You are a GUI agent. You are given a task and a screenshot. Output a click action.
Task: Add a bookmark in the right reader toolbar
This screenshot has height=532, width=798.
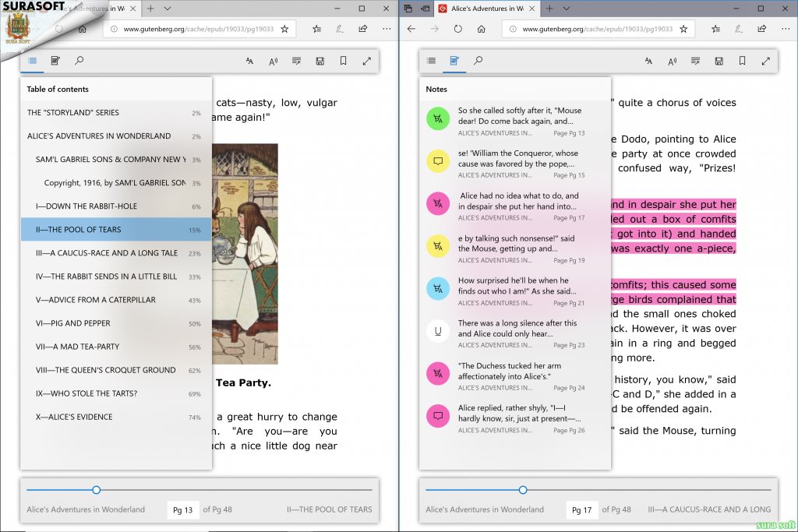742,61
